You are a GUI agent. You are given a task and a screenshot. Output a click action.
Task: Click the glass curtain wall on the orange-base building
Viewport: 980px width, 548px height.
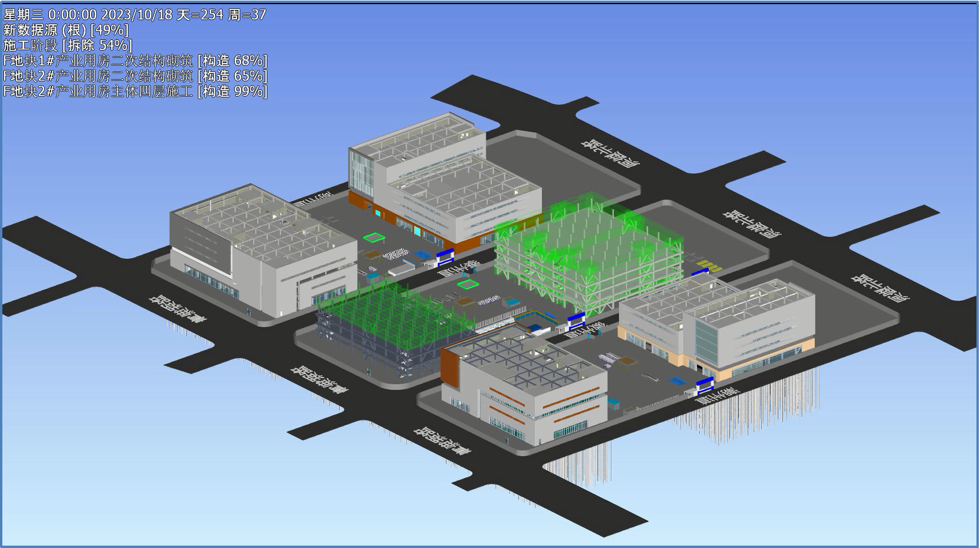(x=359, y=170)
